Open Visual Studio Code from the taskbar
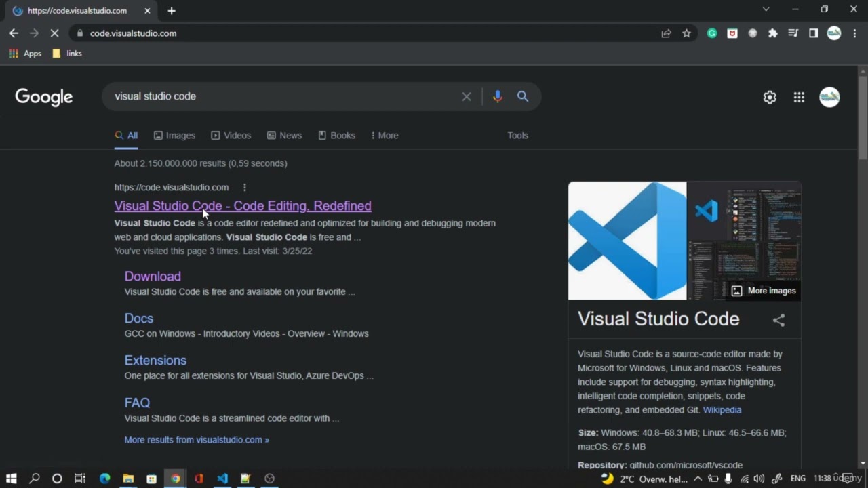 click(222, 479)
